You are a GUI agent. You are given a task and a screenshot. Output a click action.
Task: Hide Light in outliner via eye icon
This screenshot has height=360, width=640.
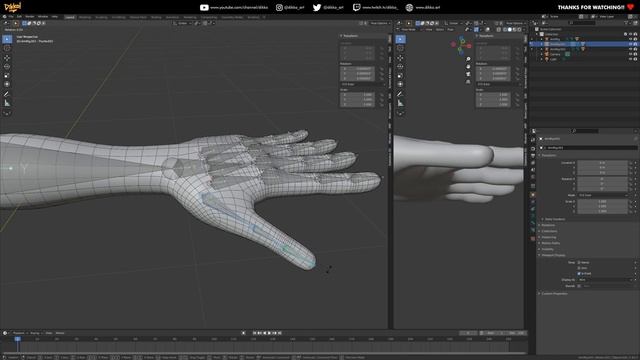[x=630, y=59]
